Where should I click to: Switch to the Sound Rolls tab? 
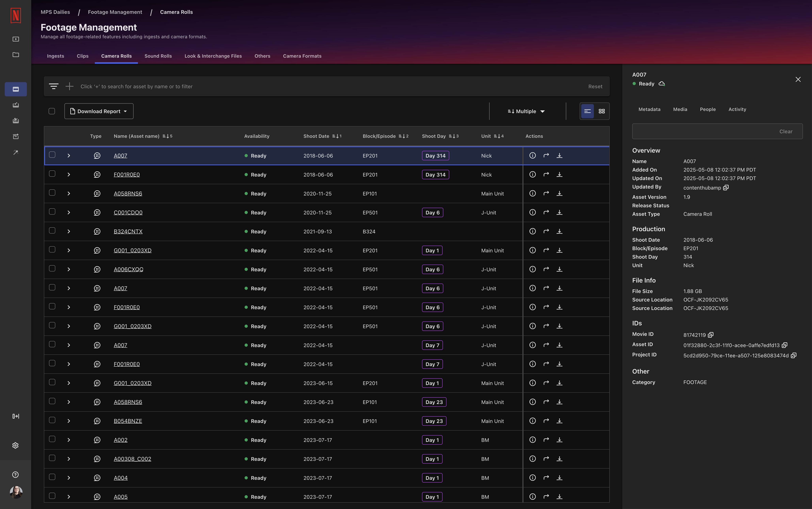[x=158, y=56]
